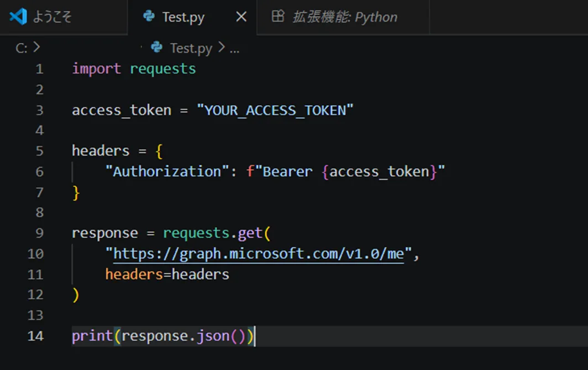The width and height of the screenshot is (588, 370).
Task: Expand the chevron following the Test.py breadcrumb
Action: [221, 48]
